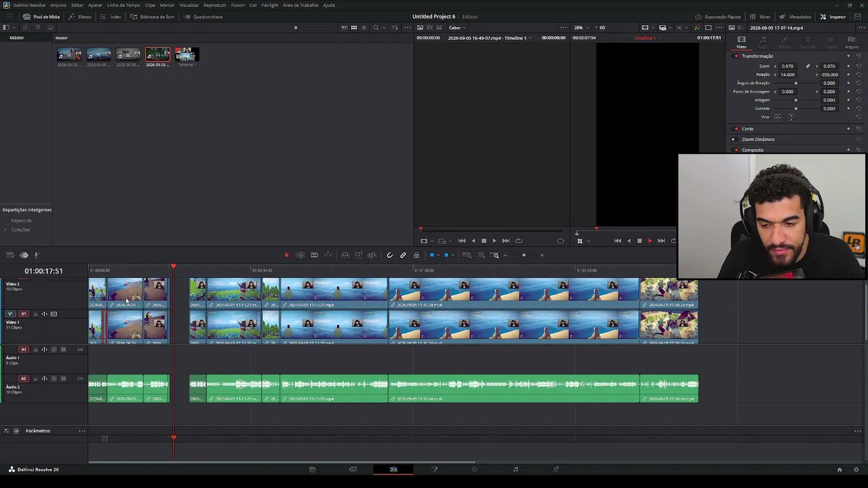Adjust the Ângulo de Rotação slider
Image resolution: width=868 pixels, height=488 pixels.
click(795, 83)
